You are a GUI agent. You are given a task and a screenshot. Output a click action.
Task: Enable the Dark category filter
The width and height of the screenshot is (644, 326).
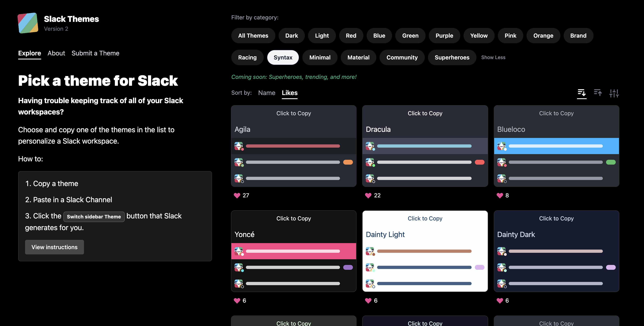292,36
